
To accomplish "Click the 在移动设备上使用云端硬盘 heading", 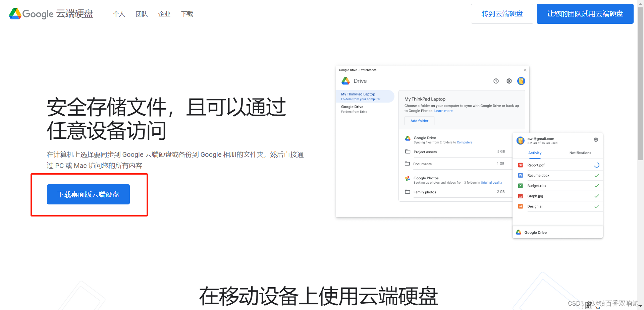I will point(319,296).
